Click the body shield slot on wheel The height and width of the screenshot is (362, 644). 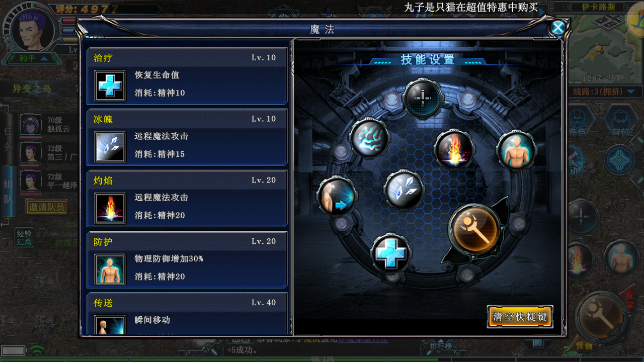[516, 150]
